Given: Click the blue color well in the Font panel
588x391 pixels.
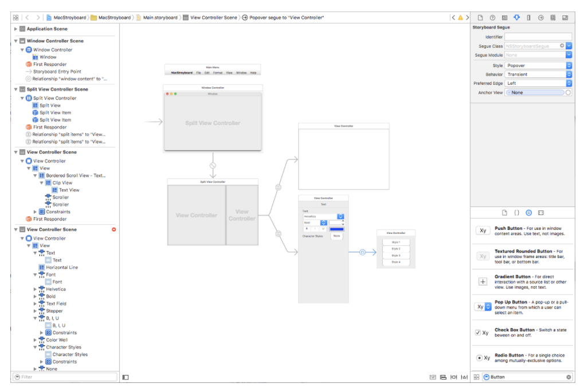Looking at the screenshot, I should pyautogui.click(x=337, y=229).
